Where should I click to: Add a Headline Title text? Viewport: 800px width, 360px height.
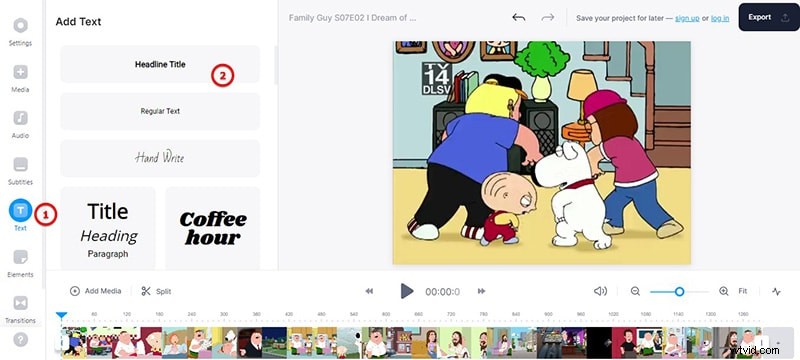(x=160, y=64)
